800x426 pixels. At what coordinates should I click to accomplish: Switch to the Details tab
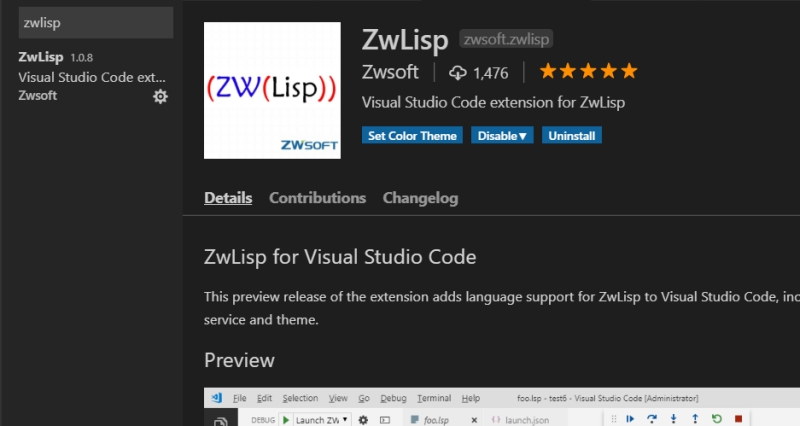(x=228, y=198)
